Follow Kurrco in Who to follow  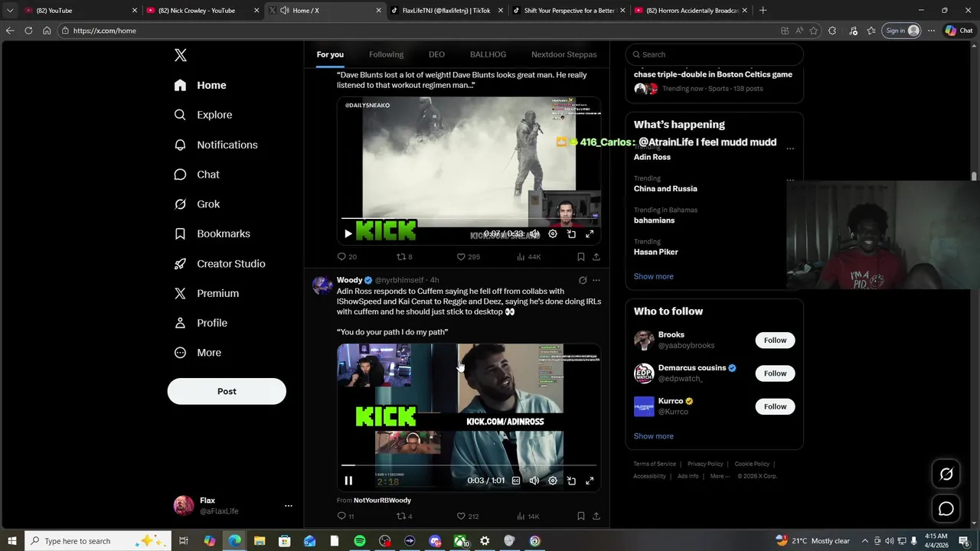(775, 406)
